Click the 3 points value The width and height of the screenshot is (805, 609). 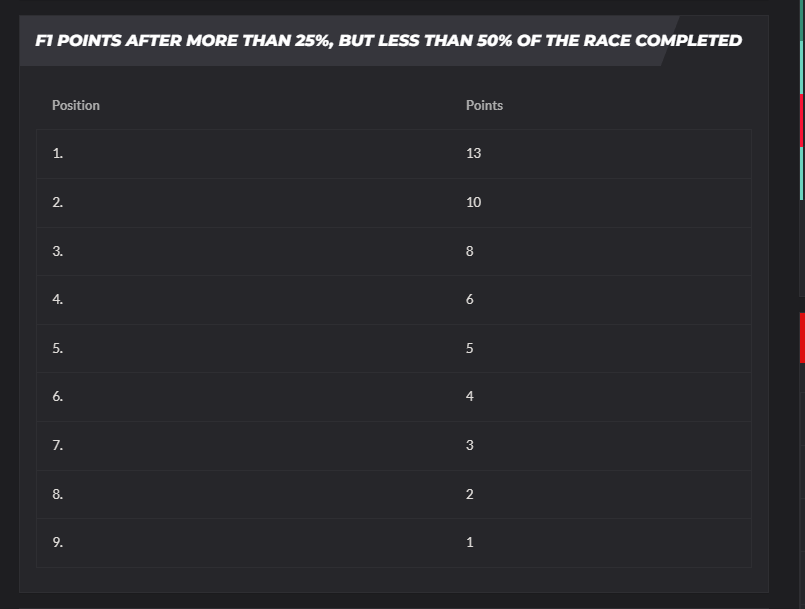coord(470,445)
